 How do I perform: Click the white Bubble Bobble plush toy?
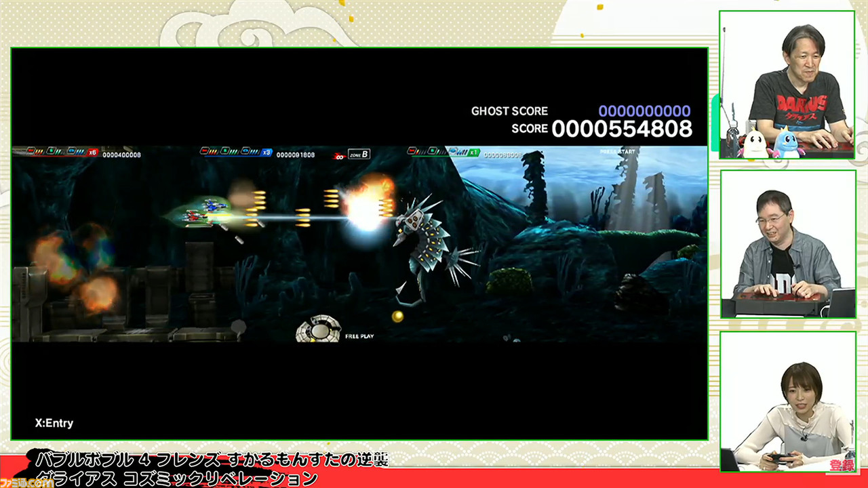click(757, 143)
